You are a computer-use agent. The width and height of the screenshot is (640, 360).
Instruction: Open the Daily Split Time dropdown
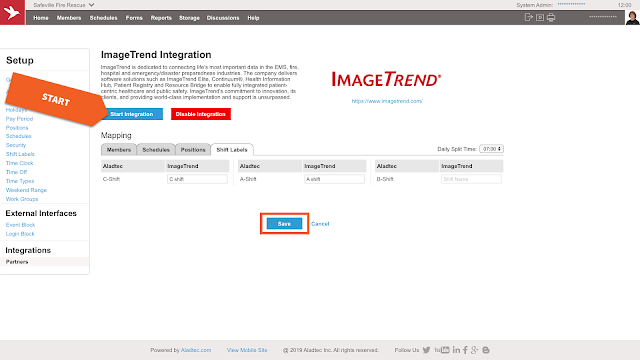point(491,149)
